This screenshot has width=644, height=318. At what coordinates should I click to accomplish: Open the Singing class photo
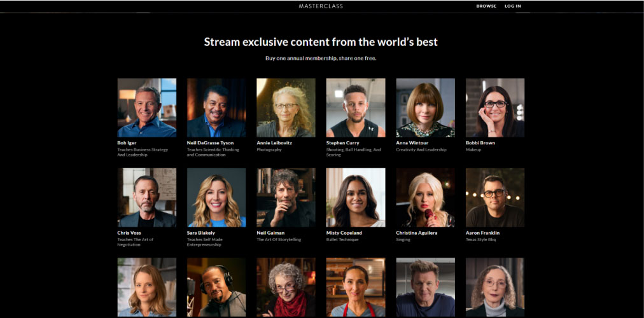pyautogui.click(x=426, y=197)
